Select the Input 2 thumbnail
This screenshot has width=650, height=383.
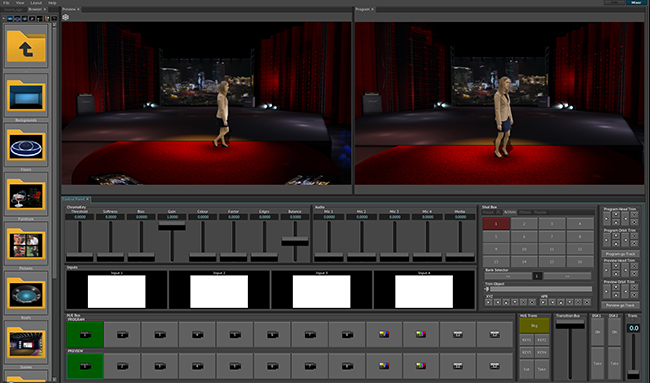pos(219,290)
